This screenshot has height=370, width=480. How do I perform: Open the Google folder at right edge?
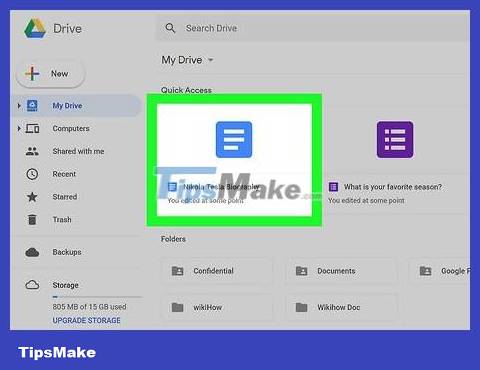tap(440, 271)
